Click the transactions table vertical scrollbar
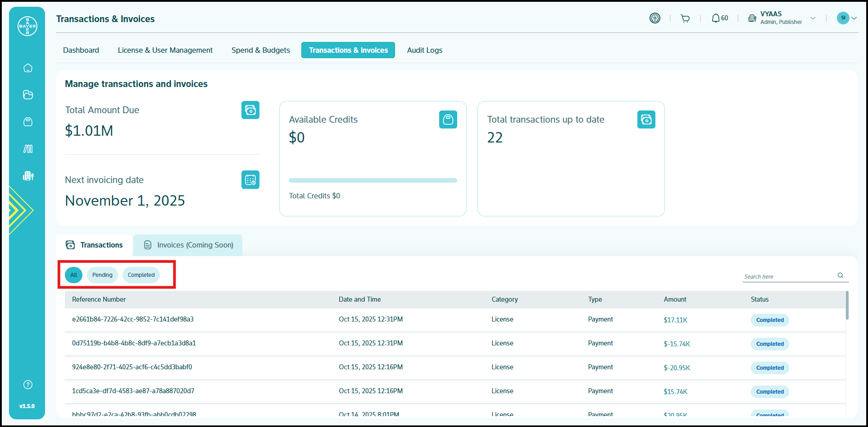This screenshot has height=427, width=868. pyautogui.click(x=847, y=306)
